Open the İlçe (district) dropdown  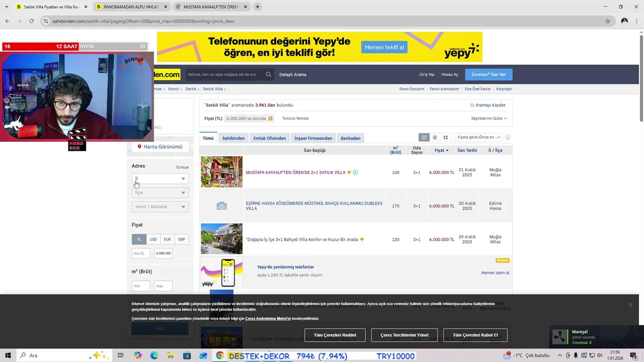click(160, 193)
